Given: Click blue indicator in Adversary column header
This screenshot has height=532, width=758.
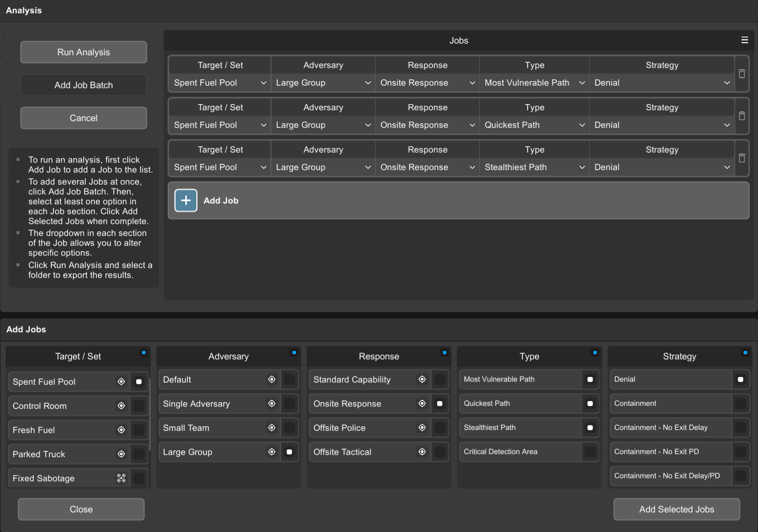Looking at the screenshot, I should pos(294,353).
